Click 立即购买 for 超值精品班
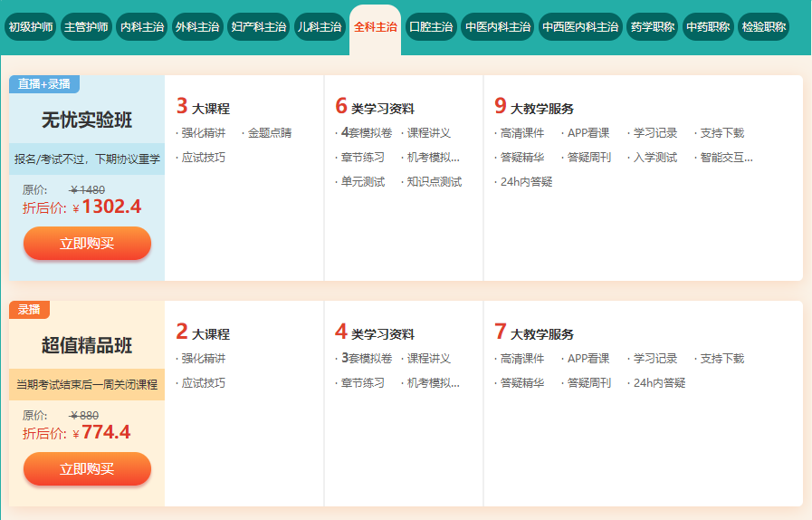Screen dimensions: 812x520 click(87, 468)
